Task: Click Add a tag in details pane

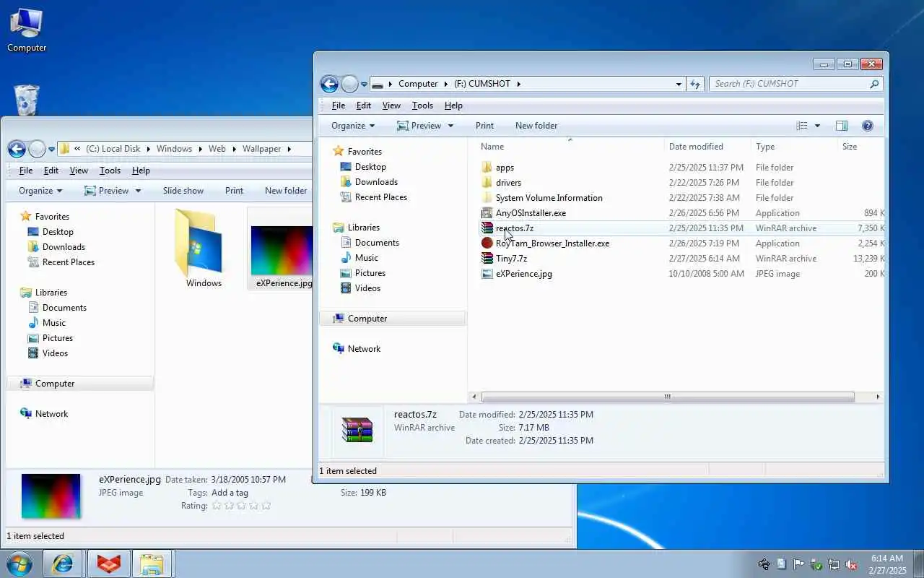Action: [230, 493]
